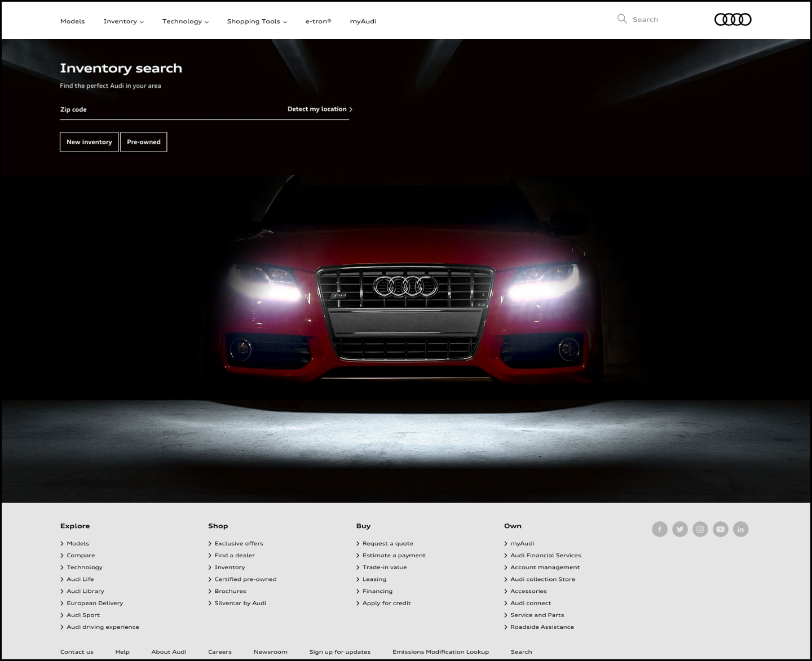The image size is (812, 661).
Task: Open Audi driving experience link
Action: (103, 627)
